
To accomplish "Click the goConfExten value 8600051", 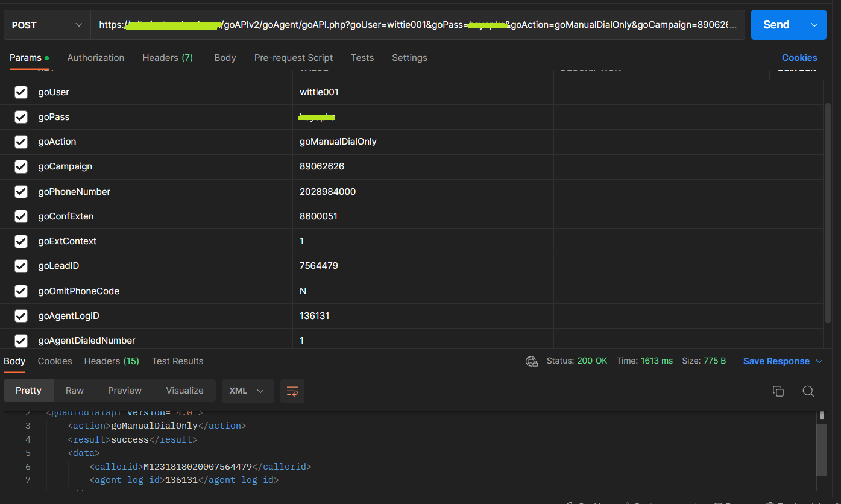I will [x=318, y=216].
